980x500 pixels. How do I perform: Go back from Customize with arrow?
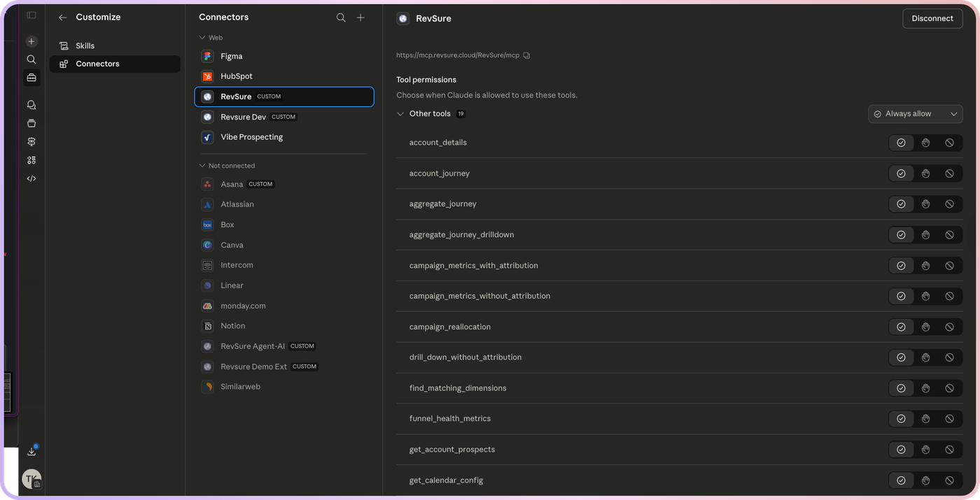pyautogui.click(x=63, y=17)
